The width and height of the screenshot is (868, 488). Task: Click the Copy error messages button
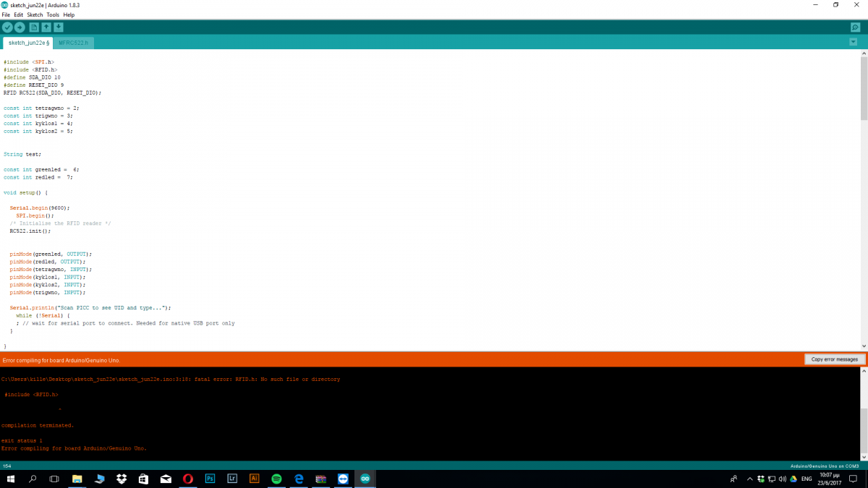835,359
